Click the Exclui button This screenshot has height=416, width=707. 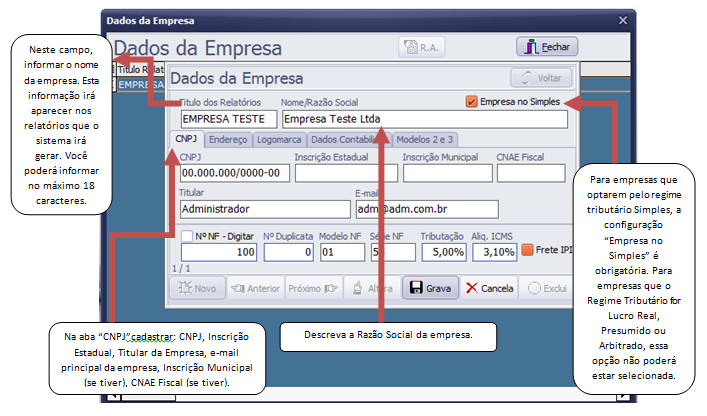[x=546, y=288]
